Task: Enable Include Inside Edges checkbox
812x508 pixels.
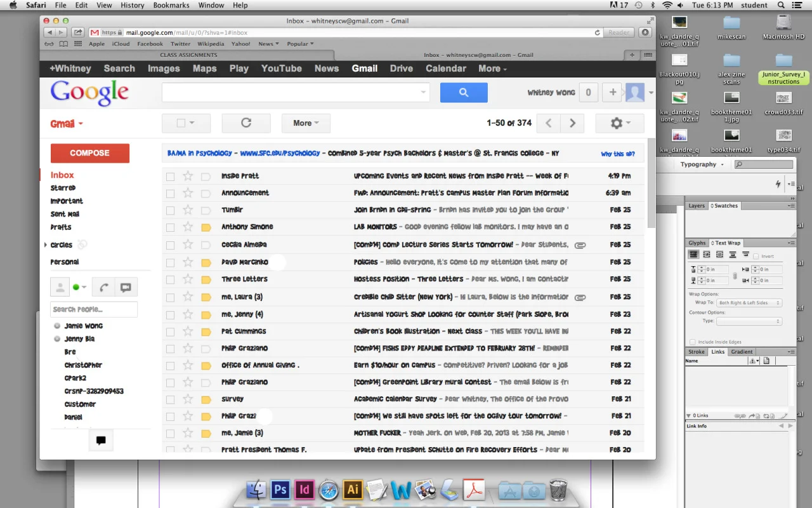Action: coord(693,342)
